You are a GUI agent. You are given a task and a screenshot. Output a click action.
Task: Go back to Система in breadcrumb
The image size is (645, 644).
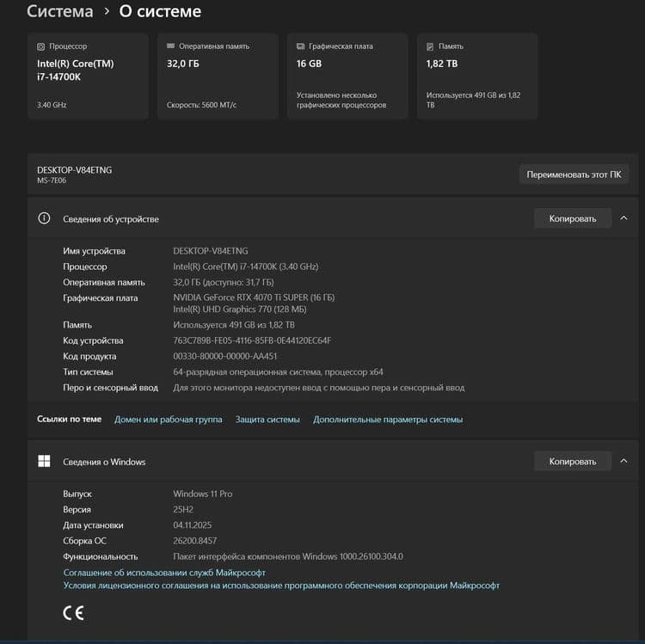coord(60,11)
